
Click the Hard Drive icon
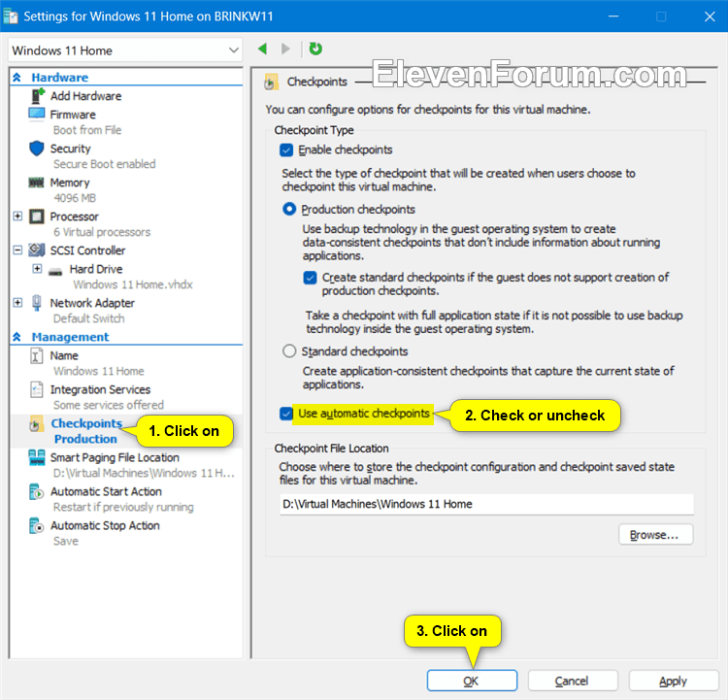click(x=55, y=271)
